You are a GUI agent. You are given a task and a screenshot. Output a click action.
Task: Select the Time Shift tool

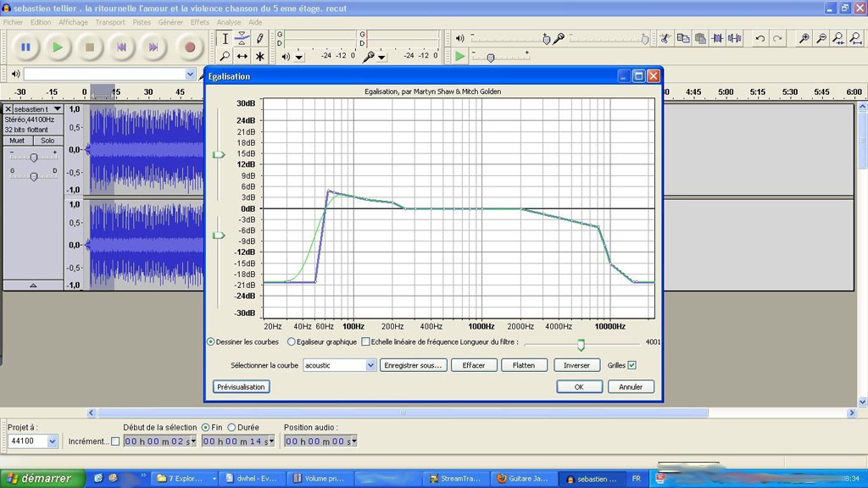click(242, 56)
